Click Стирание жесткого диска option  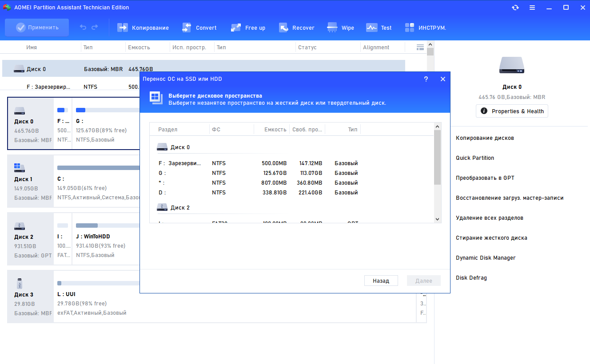coord(491,238)
